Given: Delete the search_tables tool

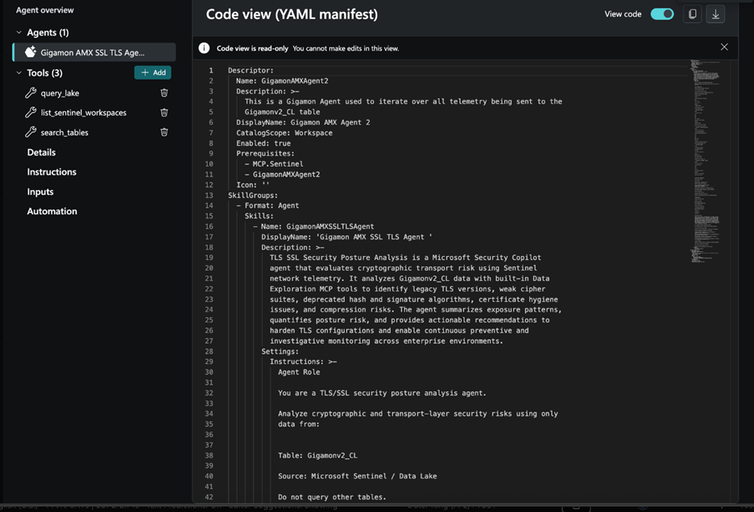Looking at the screenshot, I should (164, 132).
